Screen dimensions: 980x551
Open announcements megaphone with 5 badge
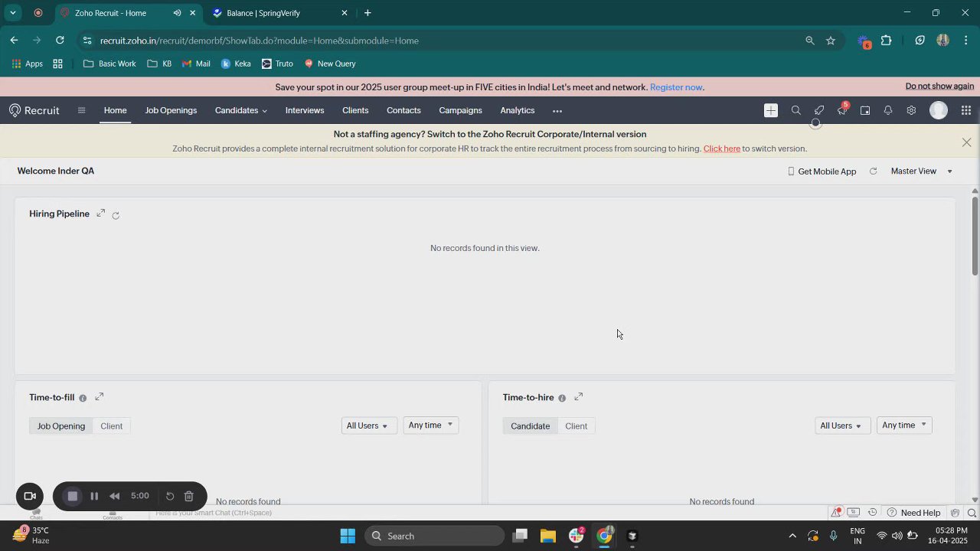click(842, 110)
